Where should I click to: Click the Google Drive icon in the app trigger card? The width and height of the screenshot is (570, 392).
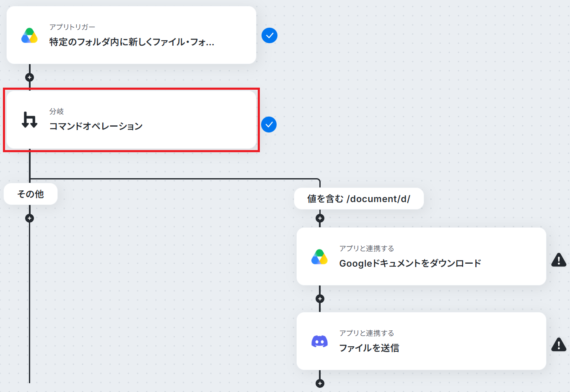(29, 36)
